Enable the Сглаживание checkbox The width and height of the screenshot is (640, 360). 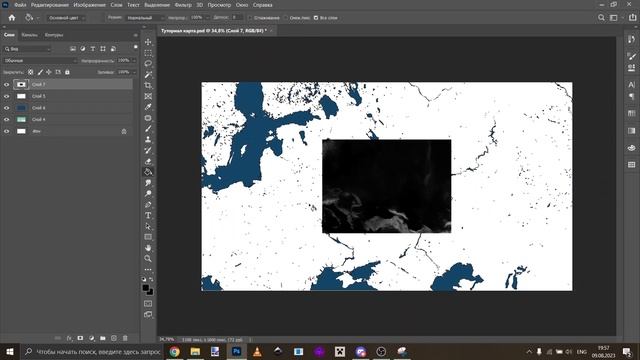click(x=250, y=18)
